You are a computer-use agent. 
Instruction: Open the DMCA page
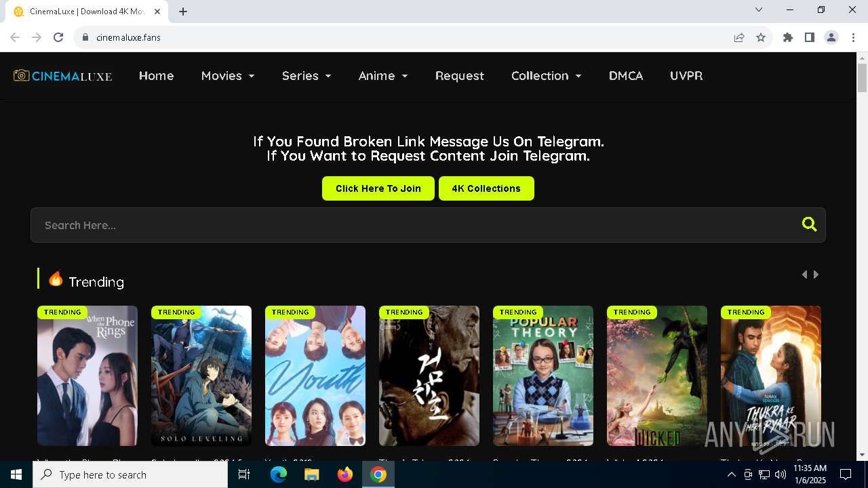coord(626,76)
